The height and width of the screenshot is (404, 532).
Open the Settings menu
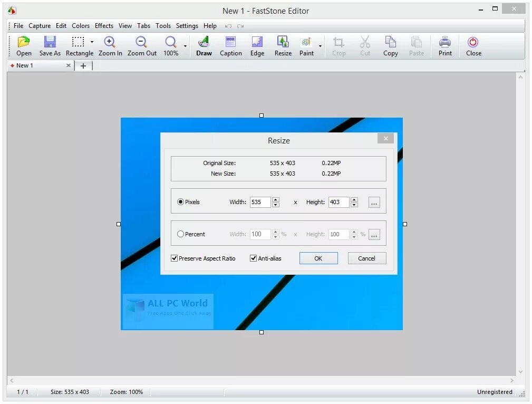tap(187, 26)
